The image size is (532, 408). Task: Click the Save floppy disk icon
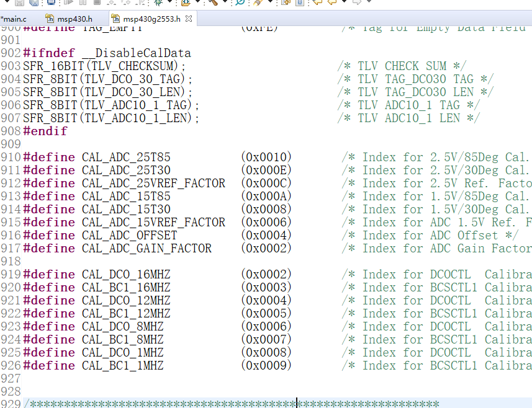pos(19,2)
